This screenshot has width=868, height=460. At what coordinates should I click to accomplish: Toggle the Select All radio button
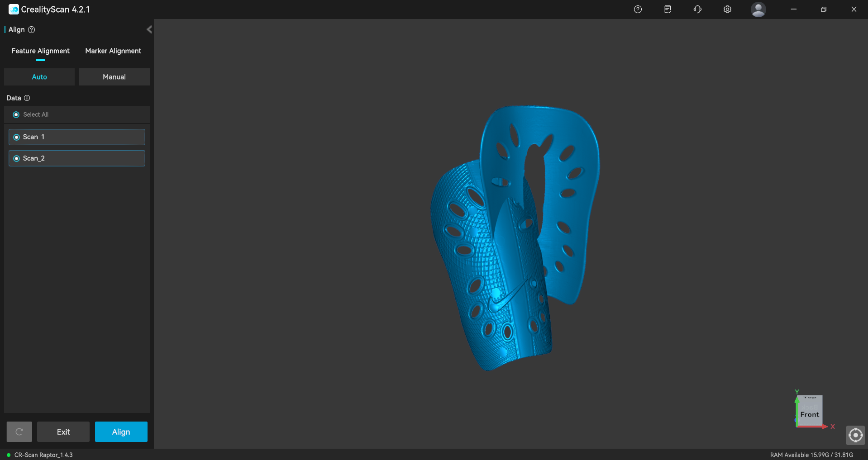(16, 115)
